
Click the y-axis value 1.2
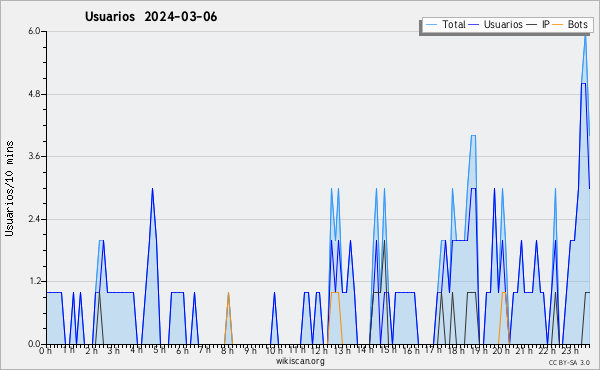34,282
